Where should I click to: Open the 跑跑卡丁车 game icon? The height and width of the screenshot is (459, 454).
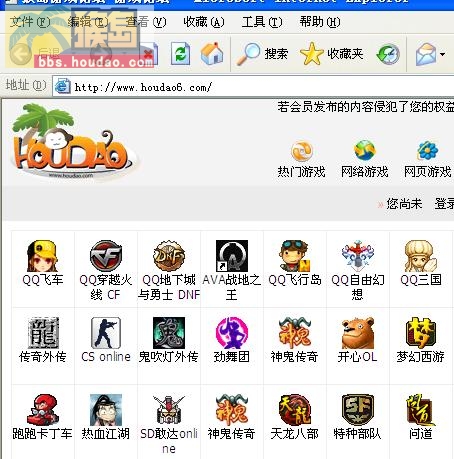43,410
